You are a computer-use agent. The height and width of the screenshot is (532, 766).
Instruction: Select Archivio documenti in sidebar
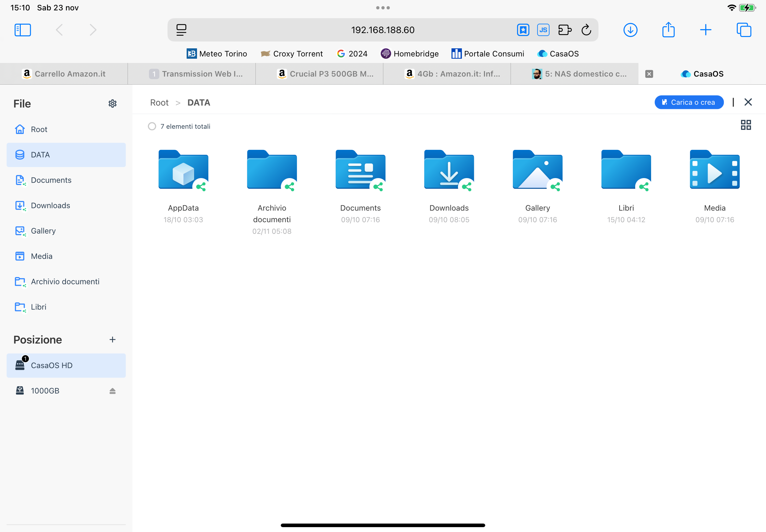(65, 281)
